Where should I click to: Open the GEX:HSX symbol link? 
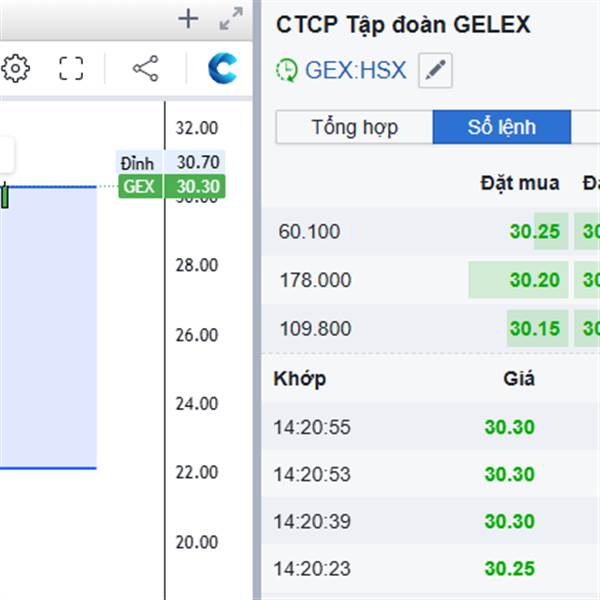point(355,70)
